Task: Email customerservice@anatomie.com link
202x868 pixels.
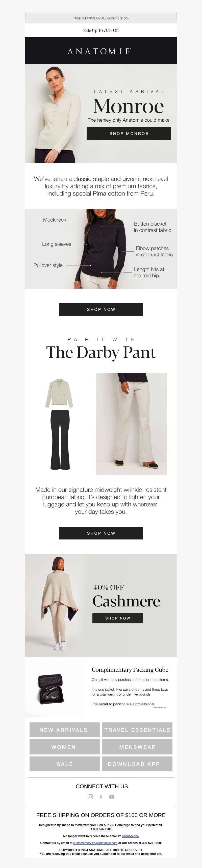Action: [x=95, y=843]
